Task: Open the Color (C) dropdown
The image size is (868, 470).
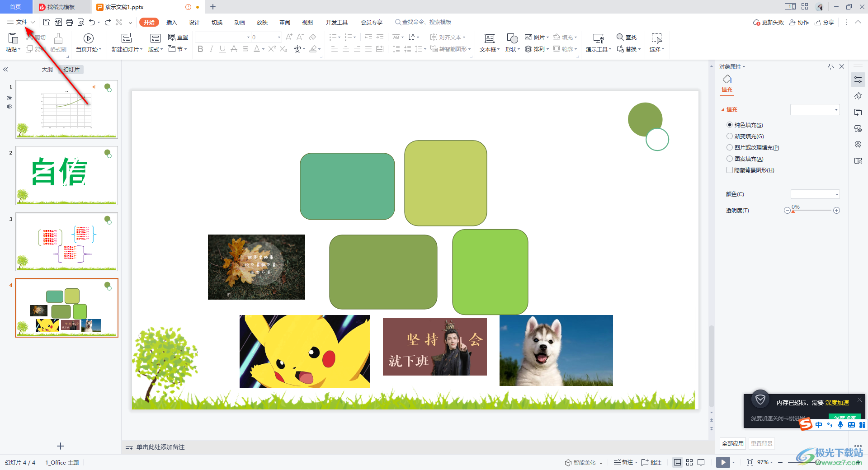Action: tap(815, 194)
